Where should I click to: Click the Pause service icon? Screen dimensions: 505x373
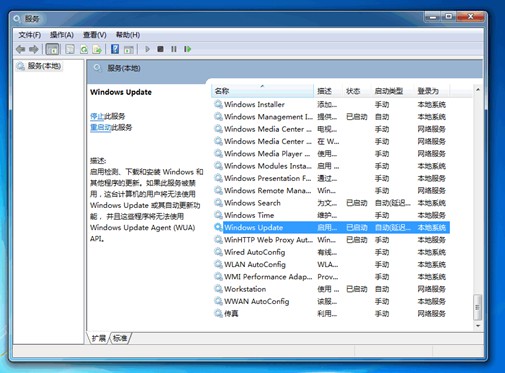pos(174,49)
